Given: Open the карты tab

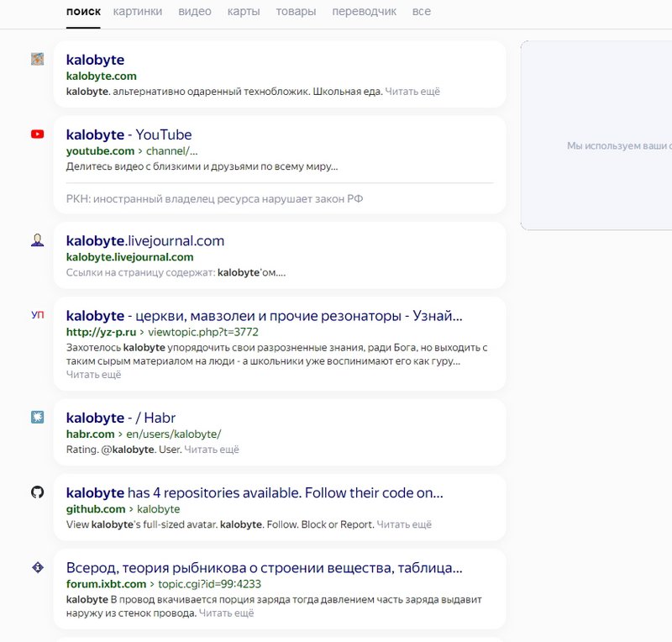Looking at the screenshot, I should pyautogui.click(x=244, y=12).
